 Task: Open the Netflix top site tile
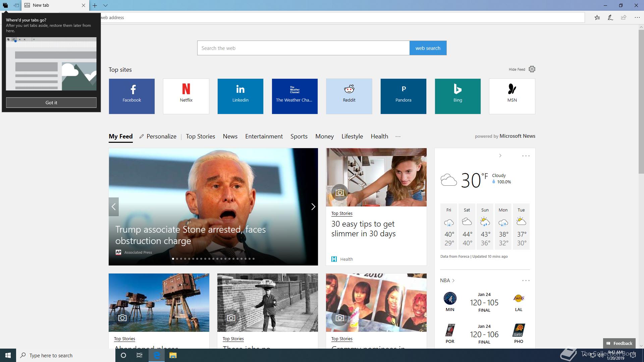click(x=186, y=97)
